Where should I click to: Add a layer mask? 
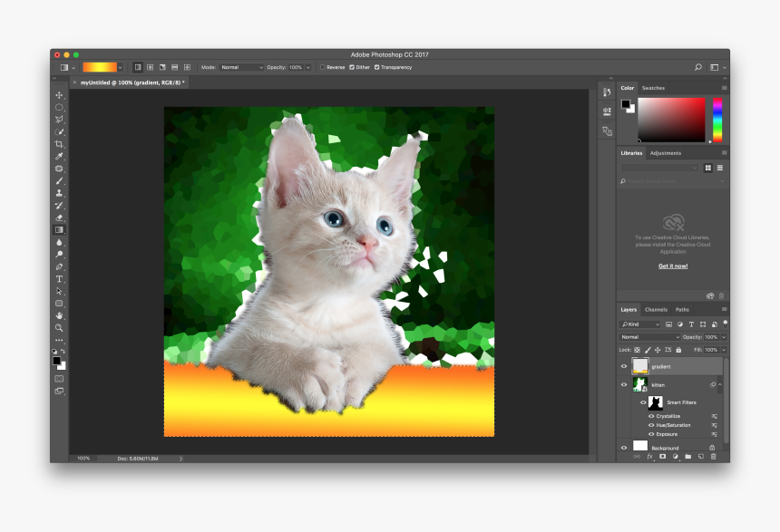coord(663,457)
